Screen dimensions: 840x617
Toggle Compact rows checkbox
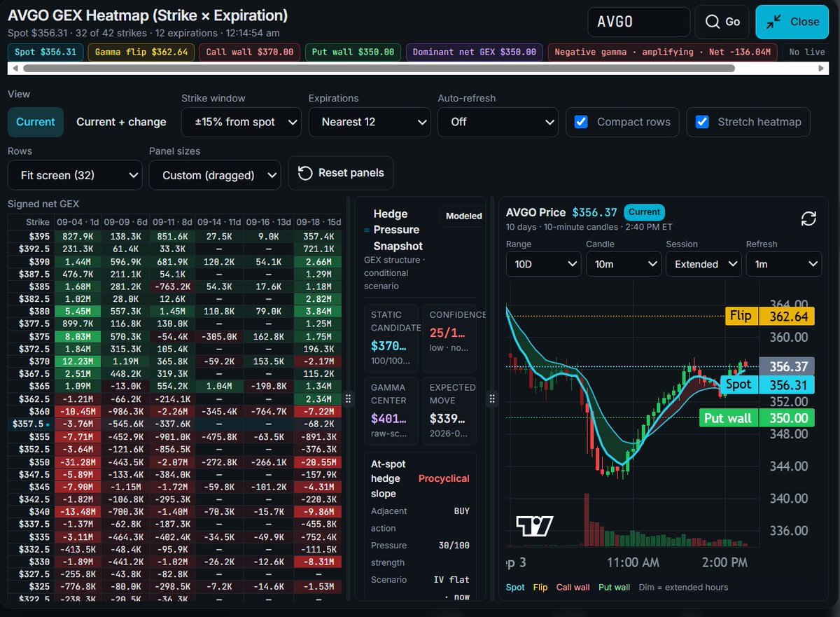point(580,122)
